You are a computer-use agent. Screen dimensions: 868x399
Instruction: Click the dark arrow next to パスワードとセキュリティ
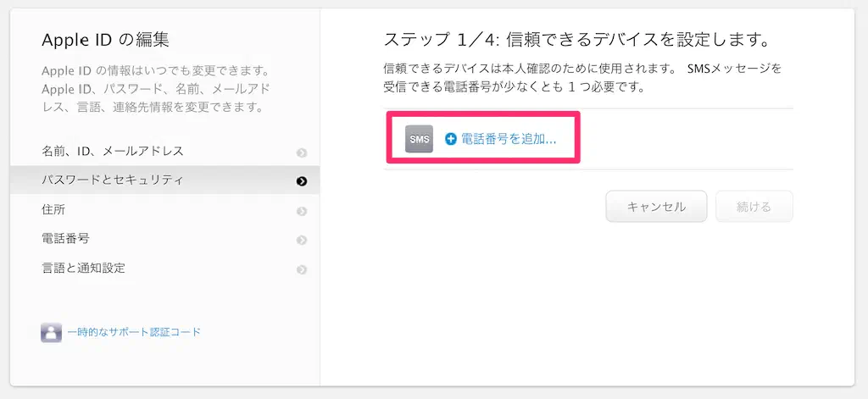point(302,181)
